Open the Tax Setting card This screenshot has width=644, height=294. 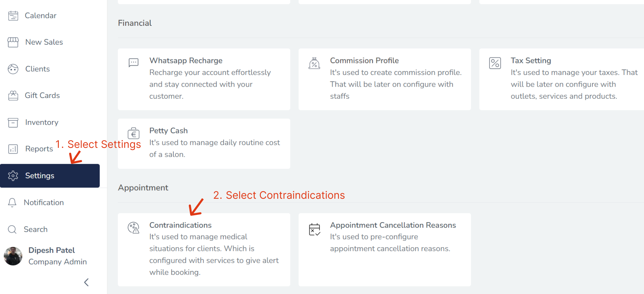pyautogui.click(x=561, y=79)
